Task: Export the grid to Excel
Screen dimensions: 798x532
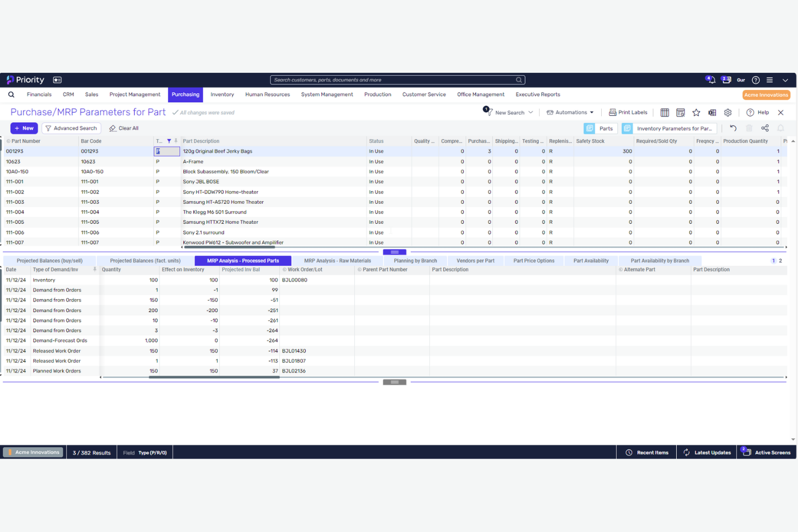Action: (712, 112)
